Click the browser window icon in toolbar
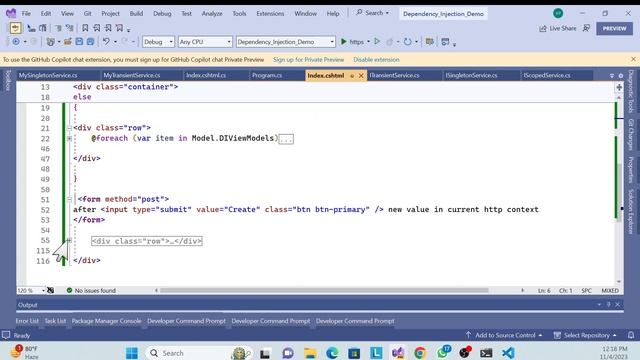Image resolution: width=640 pixels, height=360 pixels. pos(445,42)
